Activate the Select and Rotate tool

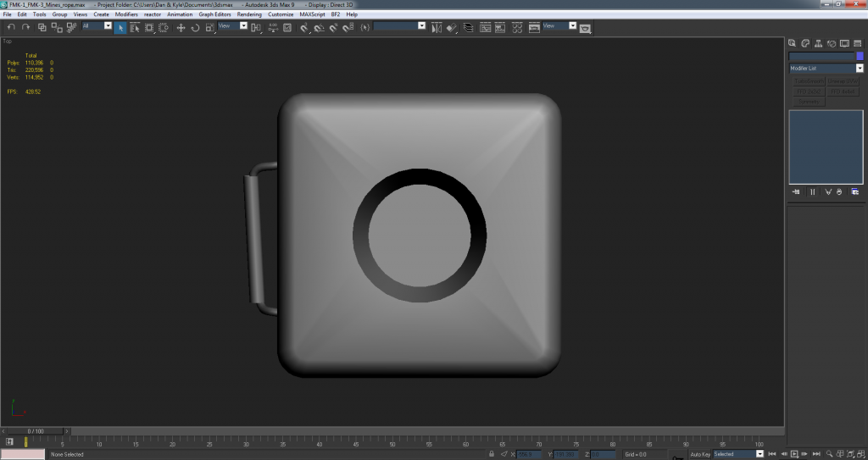coord(195,27)
